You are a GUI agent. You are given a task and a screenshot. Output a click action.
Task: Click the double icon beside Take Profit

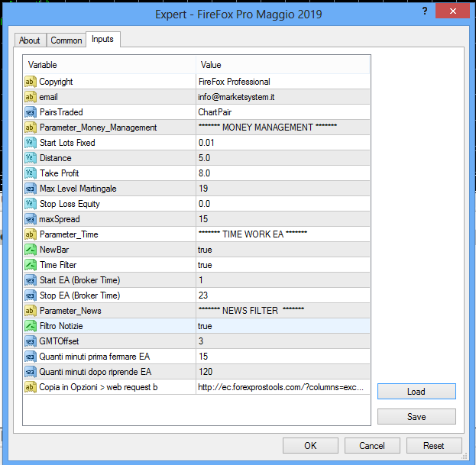pyautogui.click(x=31, y=173)
